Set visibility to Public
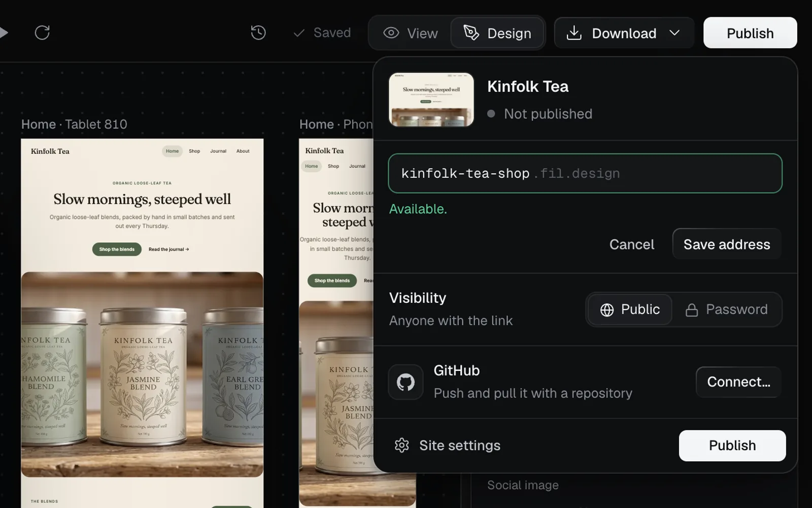812x508 pixels. pos(630,309)
